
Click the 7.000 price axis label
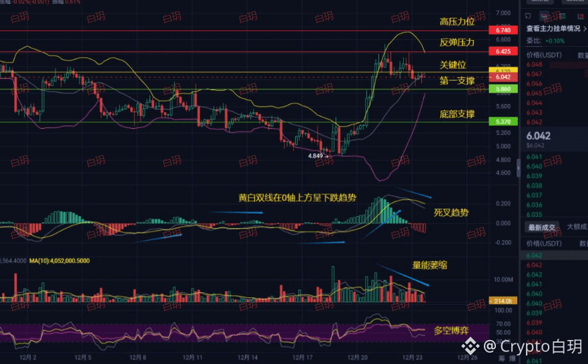pyautogui.click(x=503, y=13)
